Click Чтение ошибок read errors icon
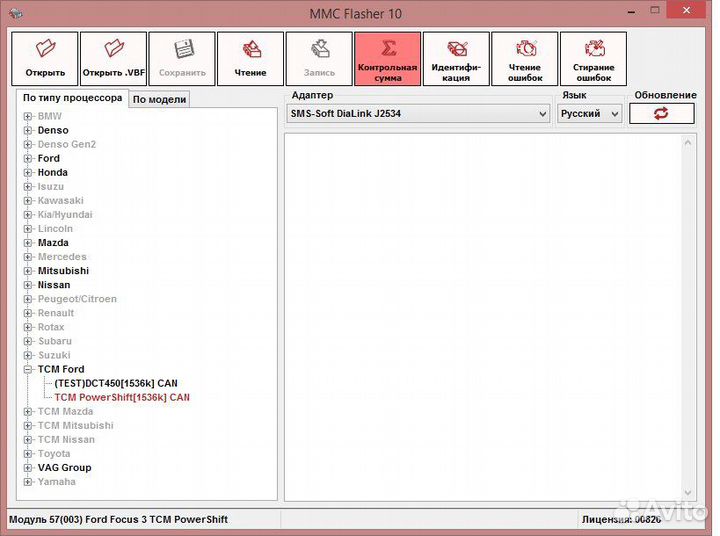The width and height of the screenshot is (720, 536). click(x=525, y=58)
